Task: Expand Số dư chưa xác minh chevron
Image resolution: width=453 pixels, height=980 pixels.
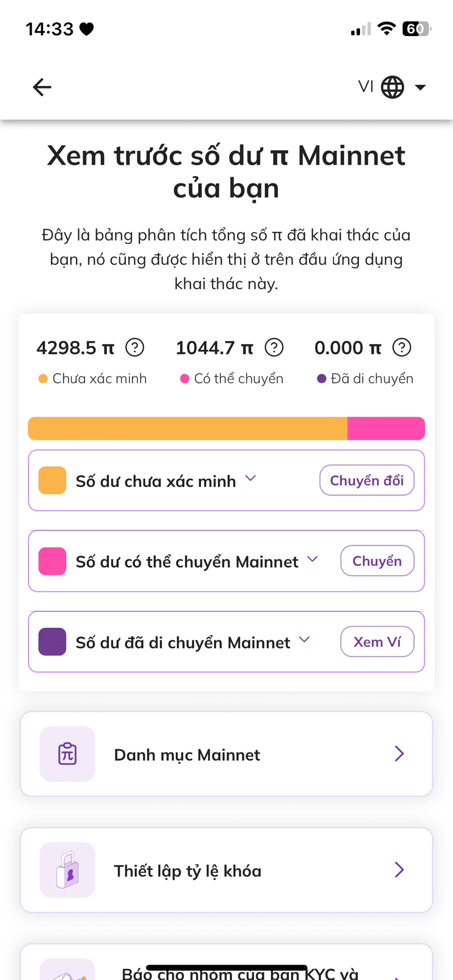Action: point(251,479)
